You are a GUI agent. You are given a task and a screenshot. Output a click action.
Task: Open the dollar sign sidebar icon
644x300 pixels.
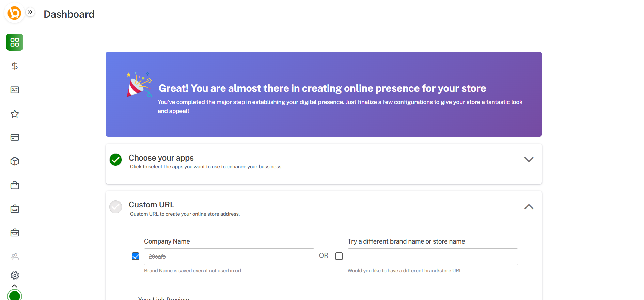click(x=15, y=66)
